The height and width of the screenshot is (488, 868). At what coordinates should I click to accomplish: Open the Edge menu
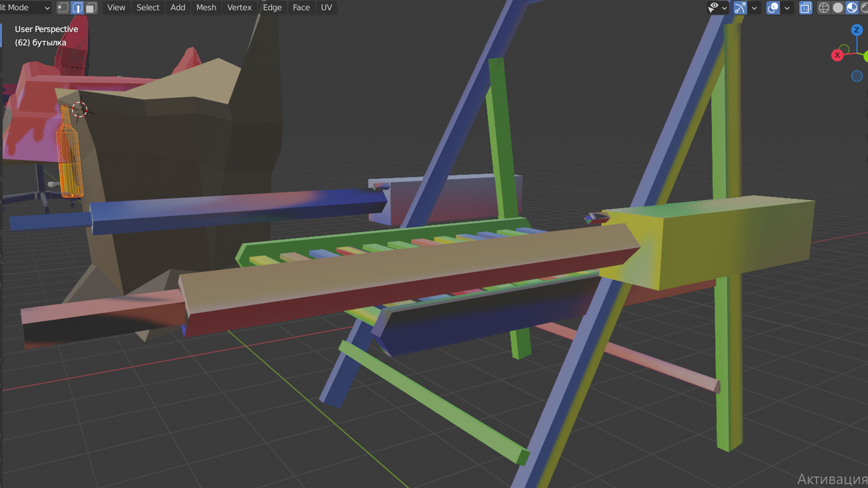click(272, 8)
